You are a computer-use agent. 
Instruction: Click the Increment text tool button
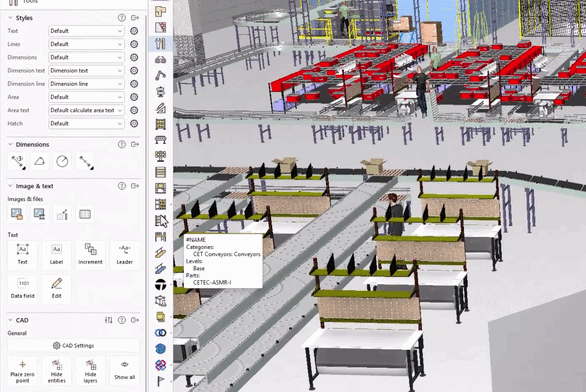click(90, 254)
